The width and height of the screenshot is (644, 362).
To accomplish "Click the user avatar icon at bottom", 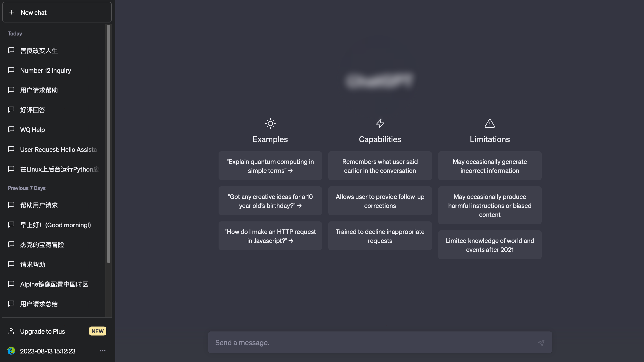I will (11, 351).
